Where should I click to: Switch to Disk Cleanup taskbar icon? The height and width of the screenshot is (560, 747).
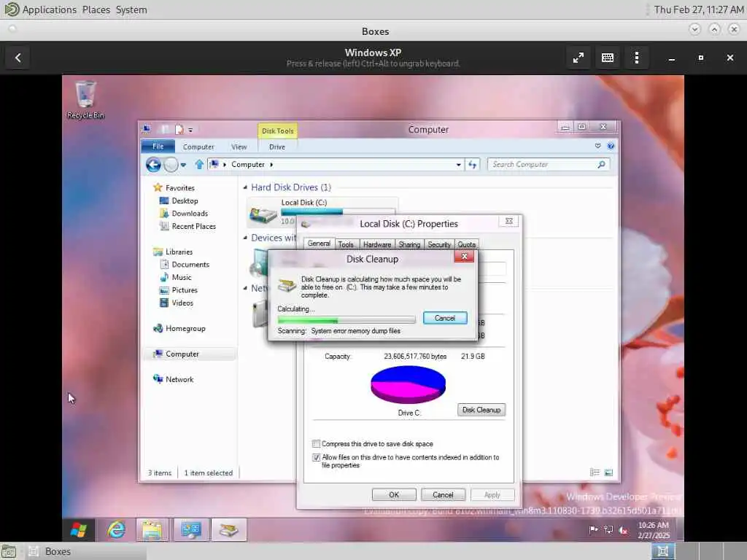point(228,530)
